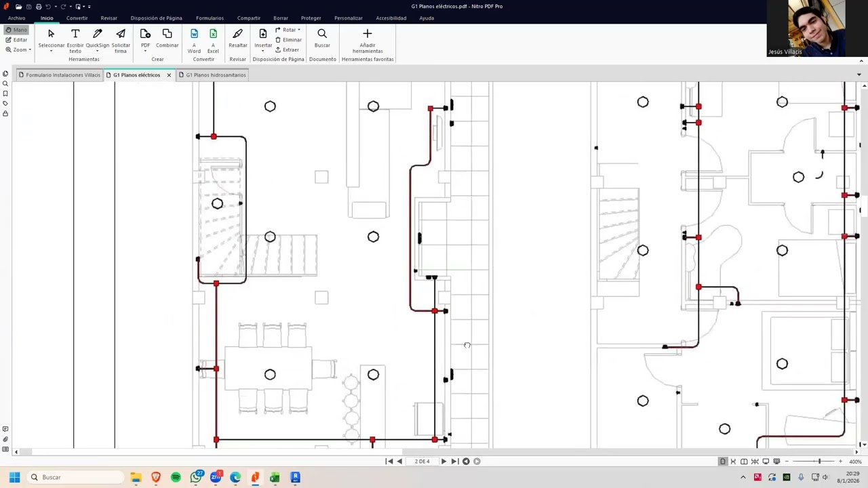The width and height of the screenshot is (868, 488).
Task: Click the previous view round button
Action: coord(466,462)
